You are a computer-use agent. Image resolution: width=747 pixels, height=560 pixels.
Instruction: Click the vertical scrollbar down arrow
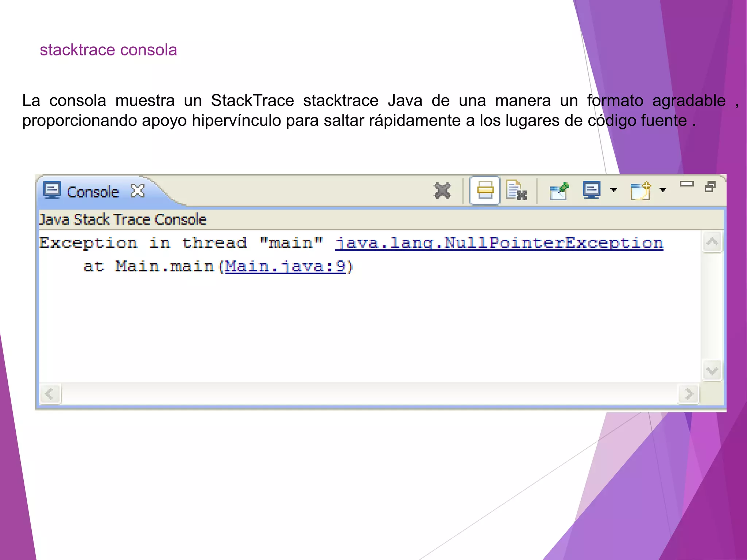[x=712, y=371]
